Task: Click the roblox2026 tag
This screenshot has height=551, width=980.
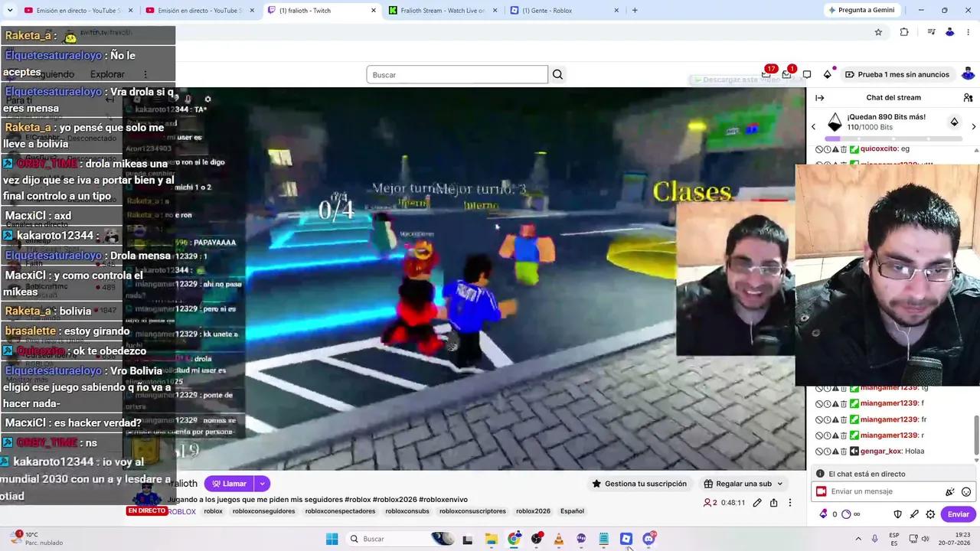Action: tap(533, 511)
